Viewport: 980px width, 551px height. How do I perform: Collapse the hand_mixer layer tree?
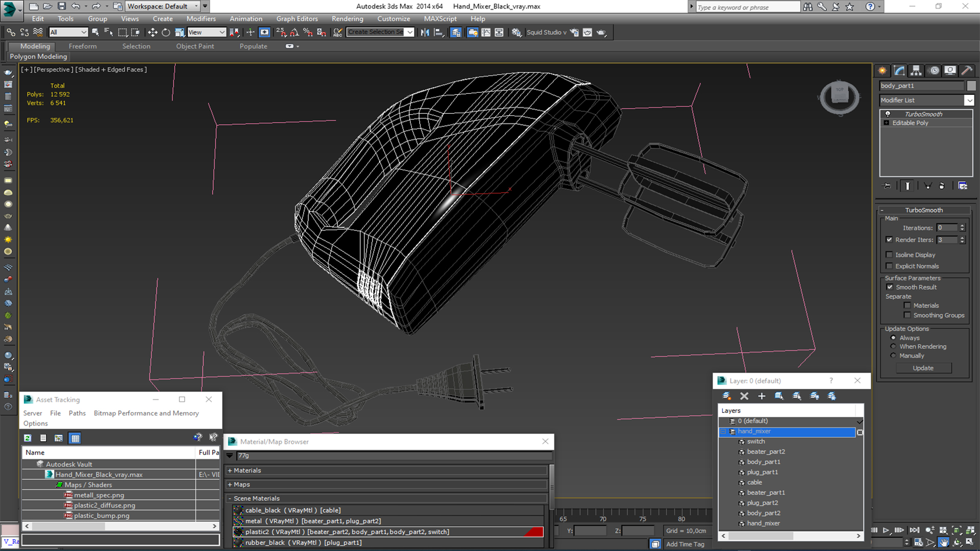723,432
